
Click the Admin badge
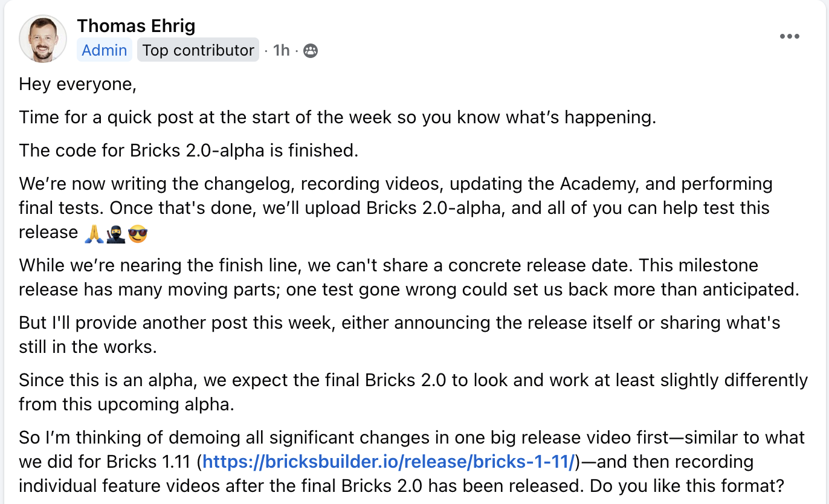[104, 50]
